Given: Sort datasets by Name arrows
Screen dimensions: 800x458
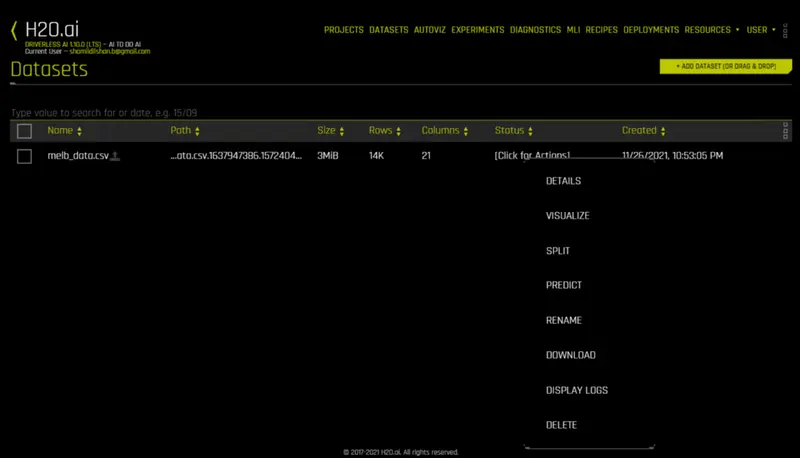Looking at the screenshot, I should [x=79, y=131].
